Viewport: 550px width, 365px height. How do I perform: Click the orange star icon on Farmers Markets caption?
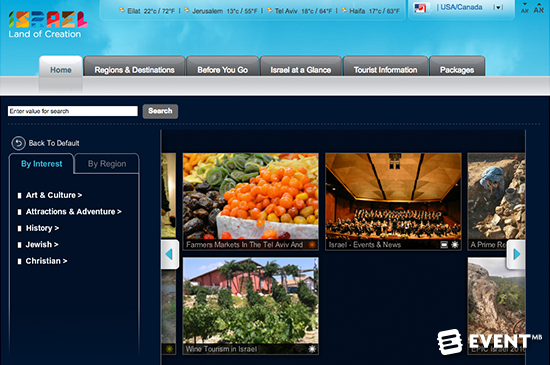[x=312, y=244]
